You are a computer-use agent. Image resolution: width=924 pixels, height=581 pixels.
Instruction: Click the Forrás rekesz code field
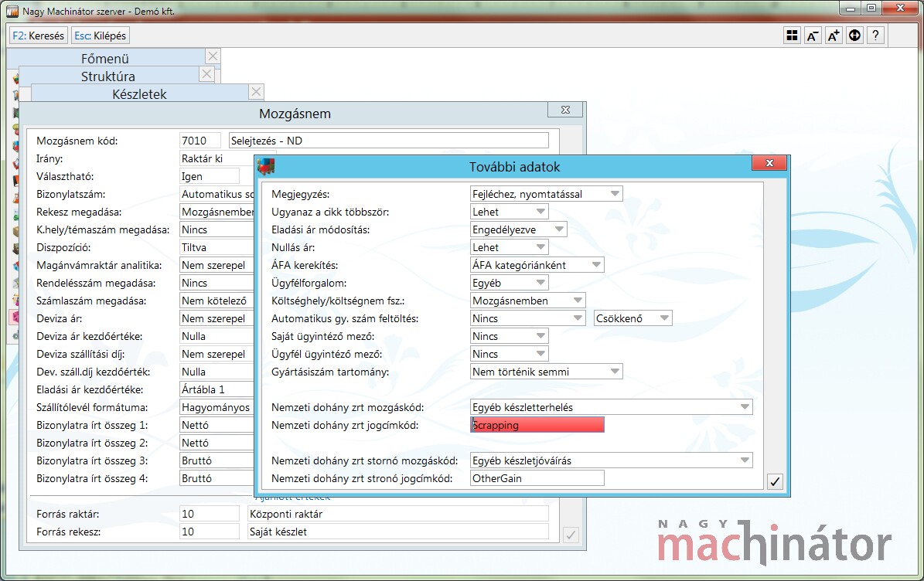pos(210,532)
